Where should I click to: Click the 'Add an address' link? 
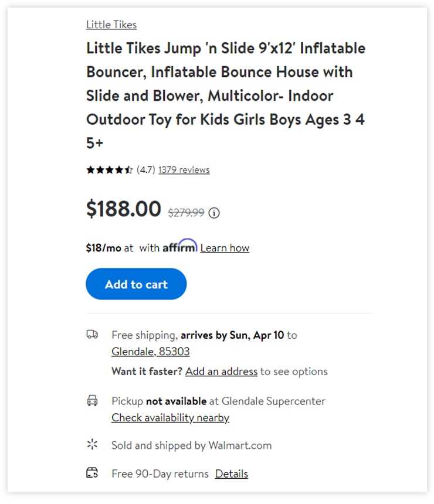pyautogui.click(x=221, y=371)
